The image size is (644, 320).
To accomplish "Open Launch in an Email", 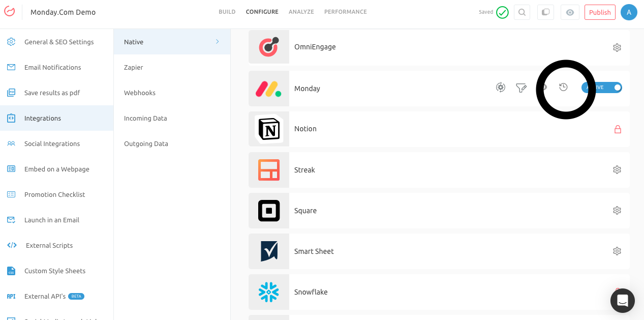I will [56, 220].
